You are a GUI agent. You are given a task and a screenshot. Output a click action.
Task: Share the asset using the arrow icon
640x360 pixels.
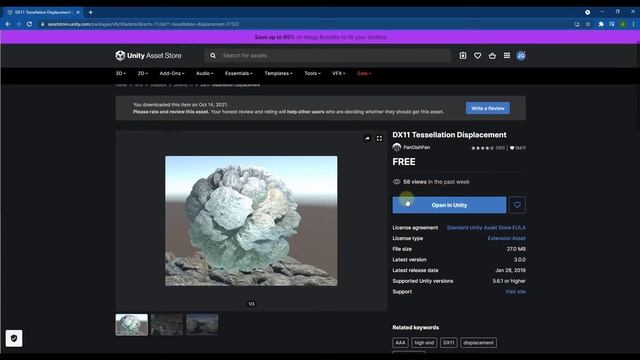[x=367, y=138]
